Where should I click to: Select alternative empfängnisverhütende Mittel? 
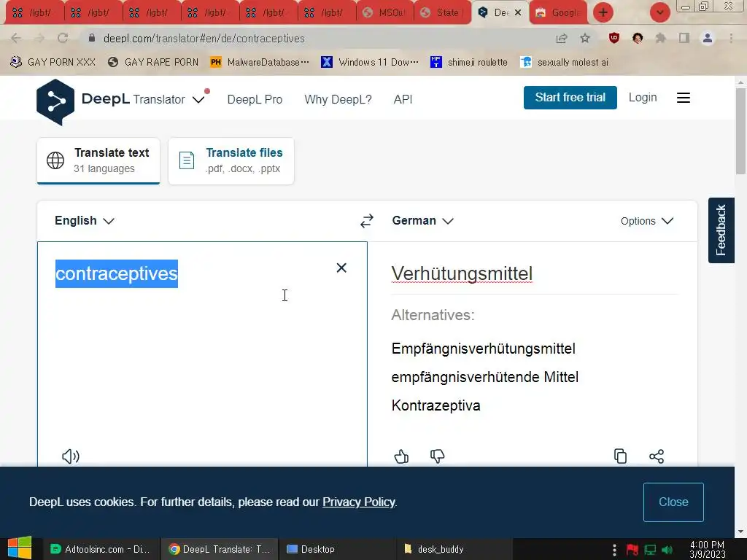point(484,377)
